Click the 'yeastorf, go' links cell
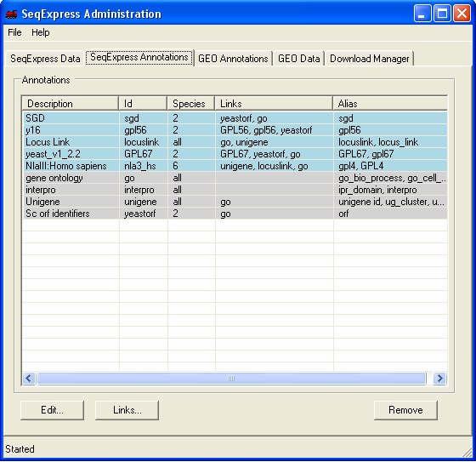The height and width of the screenshot is (462, 476). [275, 118]
